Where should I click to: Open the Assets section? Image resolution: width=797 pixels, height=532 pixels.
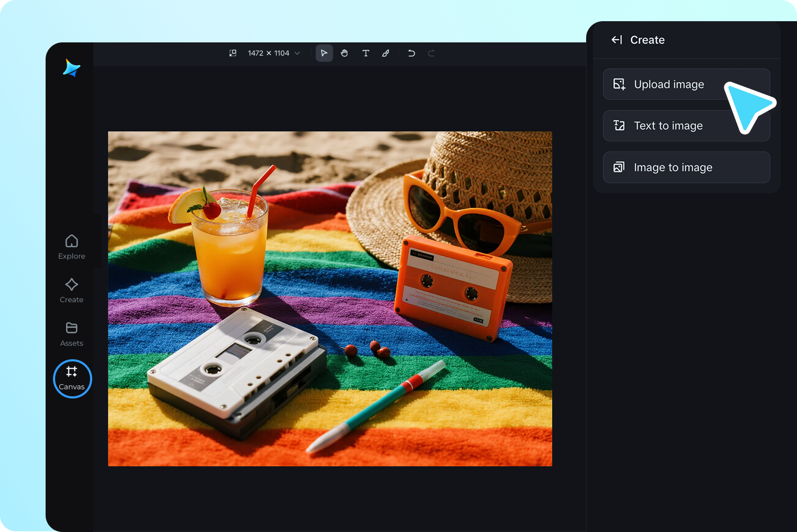click(x=71, y=334)
